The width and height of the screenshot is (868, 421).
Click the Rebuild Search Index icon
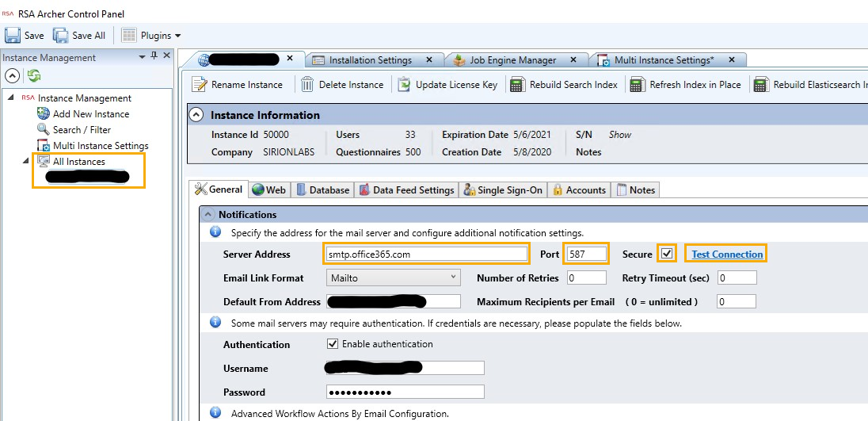[x=518, y=85]
